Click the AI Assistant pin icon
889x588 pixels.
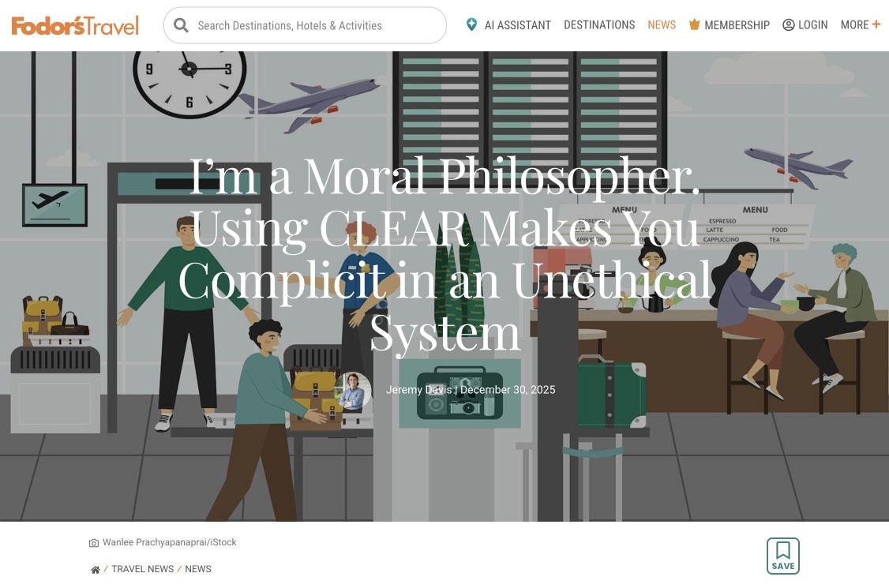coord(471,24)
